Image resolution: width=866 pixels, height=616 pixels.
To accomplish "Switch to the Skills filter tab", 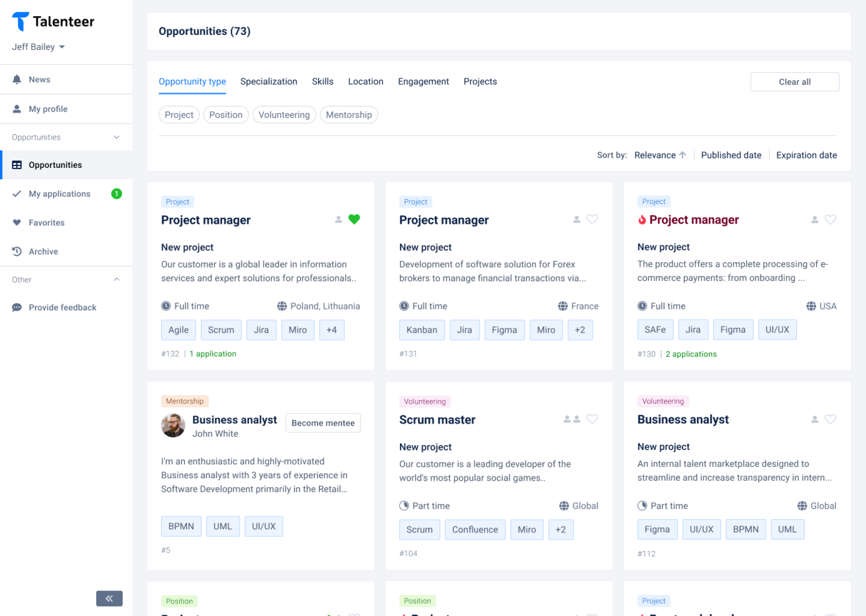I will pyautogui.click(x=323, y=82).
